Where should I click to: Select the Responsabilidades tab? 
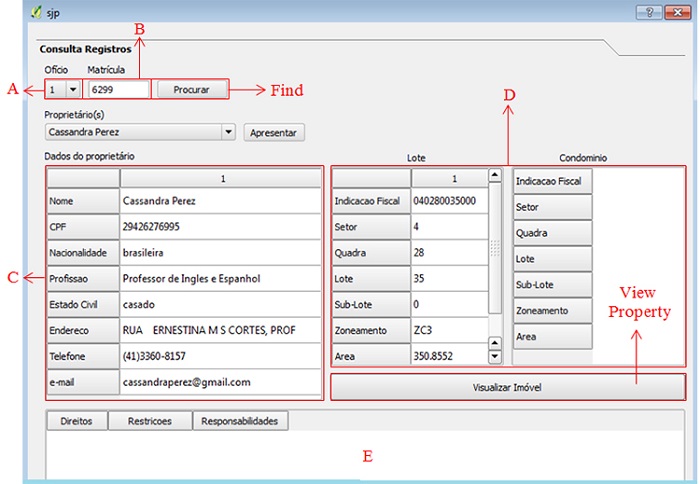(x=240, y=421)
